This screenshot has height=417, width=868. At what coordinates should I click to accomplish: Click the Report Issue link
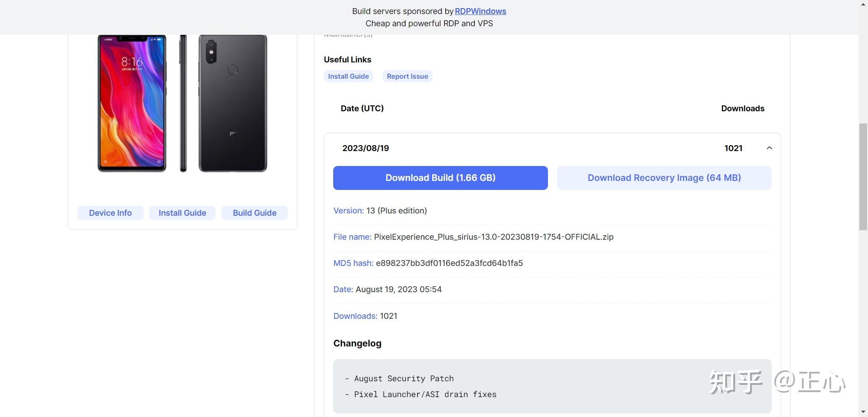[407, 76]
